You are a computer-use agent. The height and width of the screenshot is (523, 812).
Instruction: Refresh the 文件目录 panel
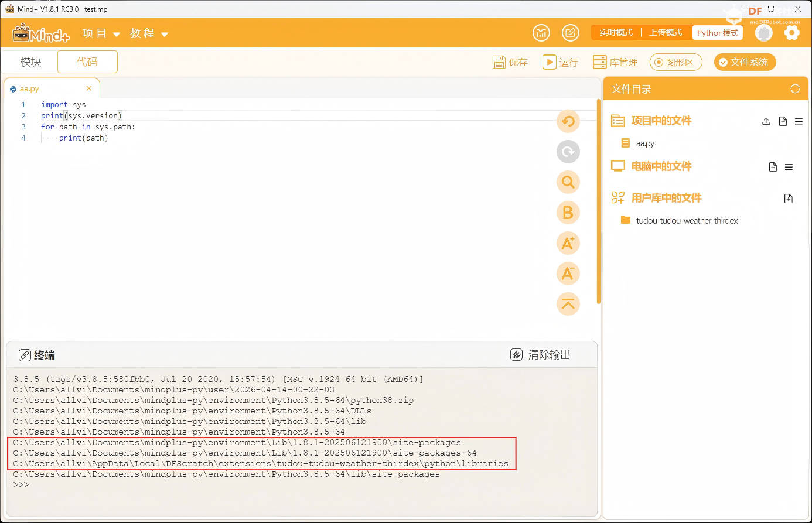[795, 88]
